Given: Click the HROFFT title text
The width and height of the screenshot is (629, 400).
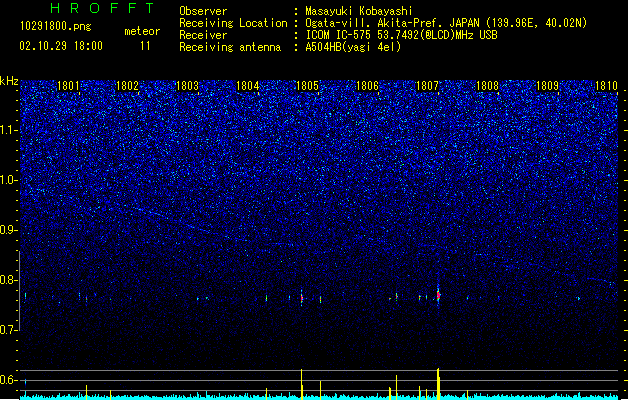Looking at the screenshot, I should click(x=102, y=8).
